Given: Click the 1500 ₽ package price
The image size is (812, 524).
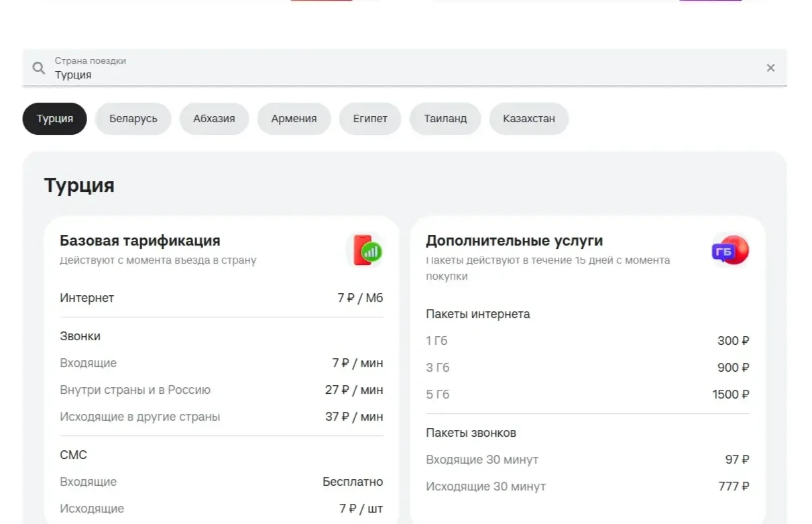Looking at the screenshot, I should pos(731,395).
